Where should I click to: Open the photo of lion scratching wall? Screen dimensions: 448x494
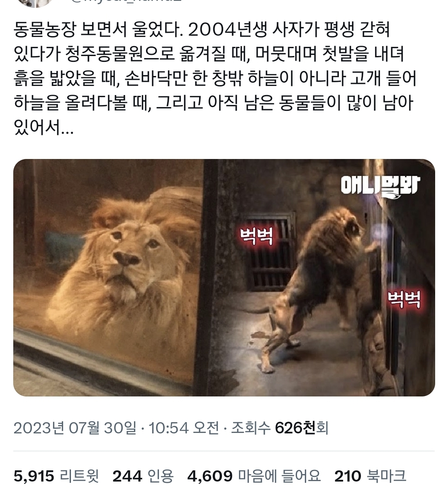pos(319,278)
